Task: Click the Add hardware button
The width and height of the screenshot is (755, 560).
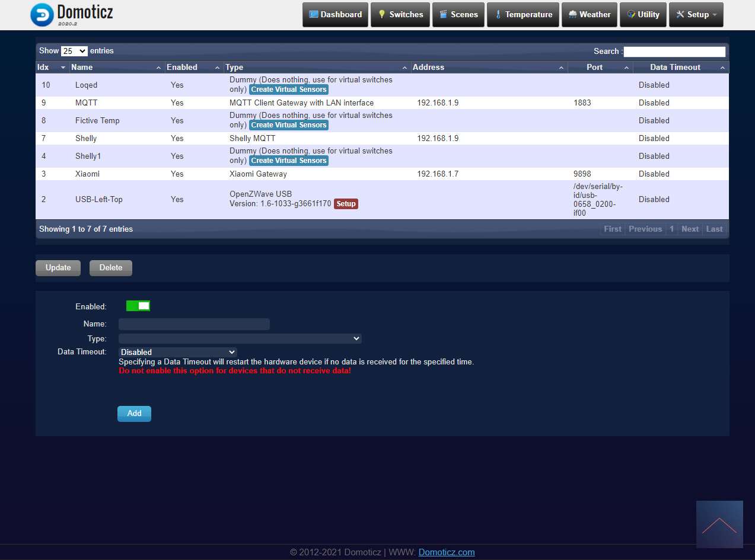Action: pyautogui.click(x=134, y=414)
